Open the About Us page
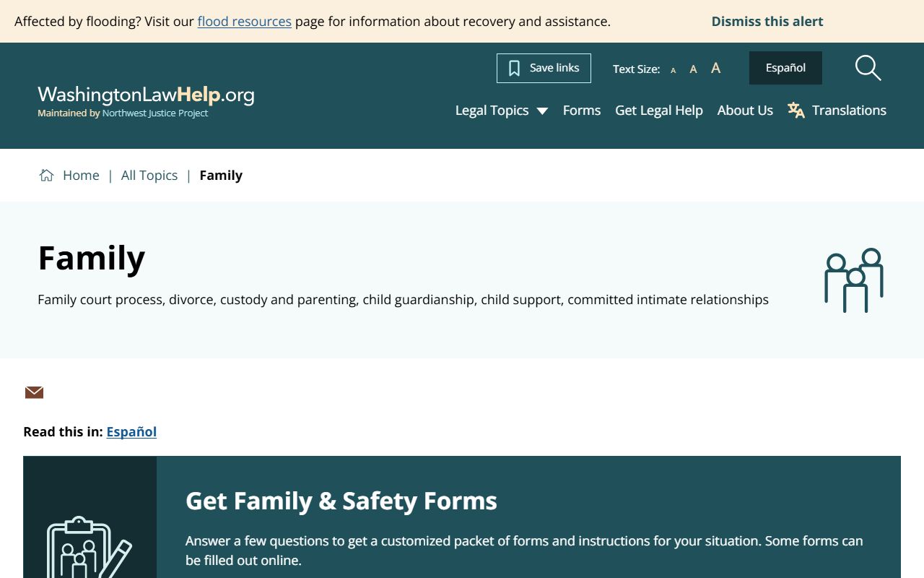Screen dimensions: 924x578 (x=745, y=110)
